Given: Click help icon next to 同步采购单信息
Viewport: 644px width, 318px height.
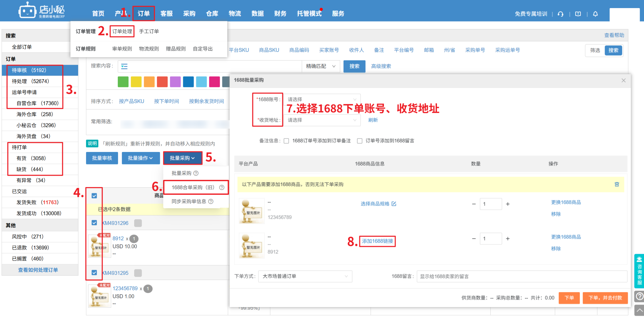Looking at the screenshot, I should (x=211, y=201).
